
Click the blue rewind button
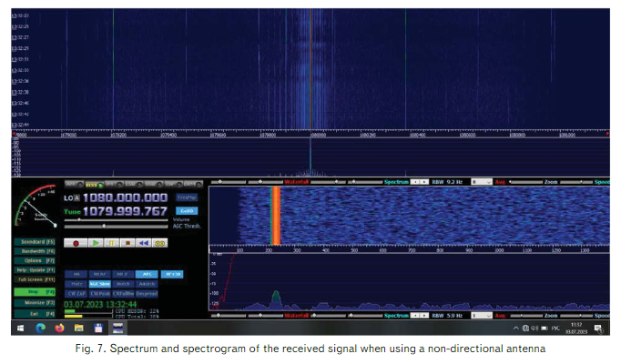point(143,243)
